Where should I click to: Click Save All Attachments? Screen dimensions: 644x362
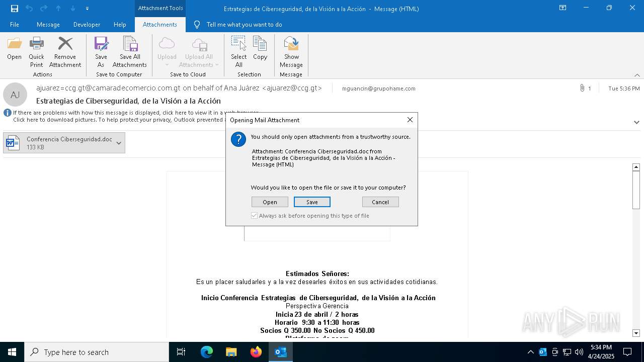(130, 52)
